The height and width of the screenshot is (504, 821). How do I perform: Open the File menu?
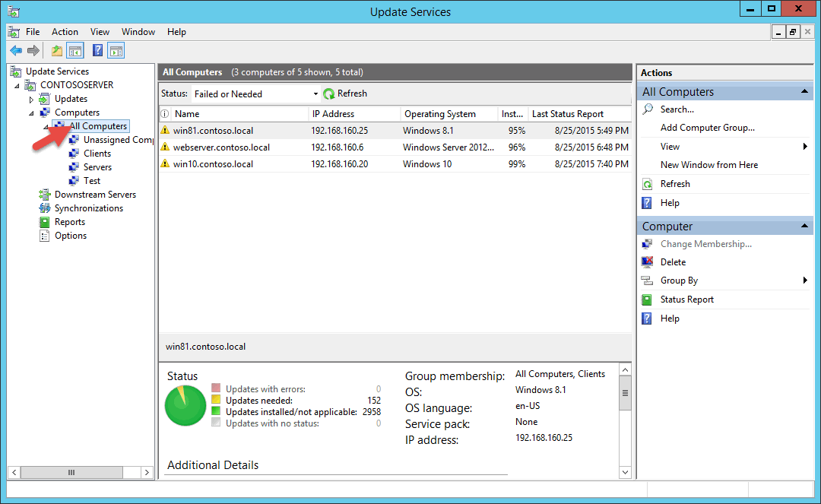[x=33, y=32]
